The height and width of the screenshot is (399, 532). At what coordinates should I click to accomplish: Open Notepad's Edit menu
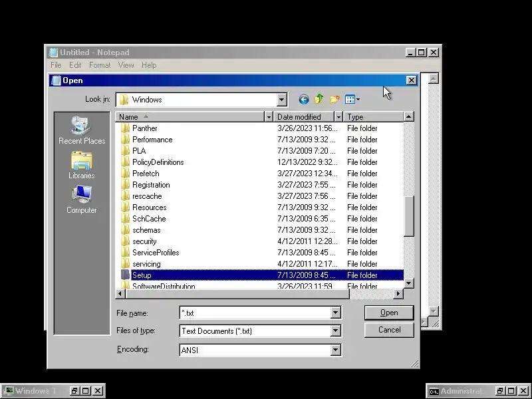pyautogui.click(x=75, y=65)
